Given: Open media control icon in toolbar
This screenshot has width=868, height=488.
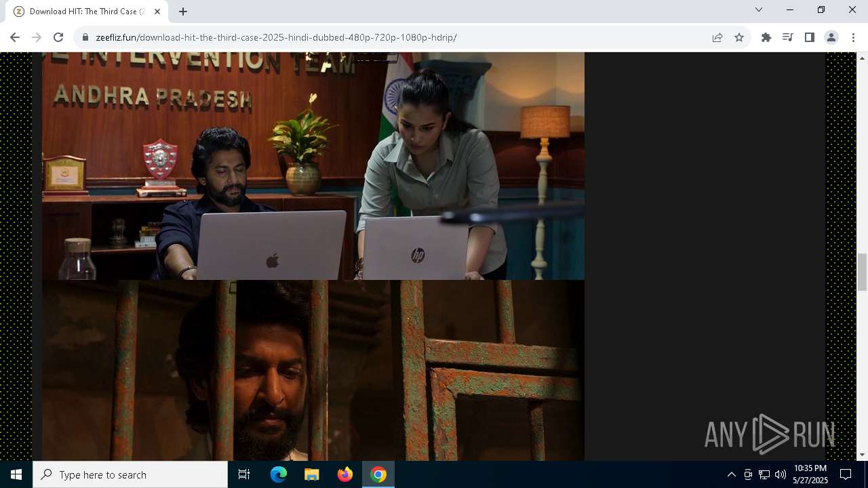Looking at the screenshot, I should [x=787, y=37].
